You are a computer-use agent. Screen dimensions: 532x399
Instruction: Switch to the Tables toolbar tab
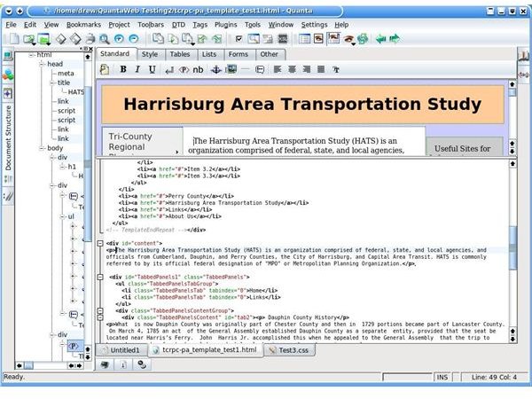[180, 54]
